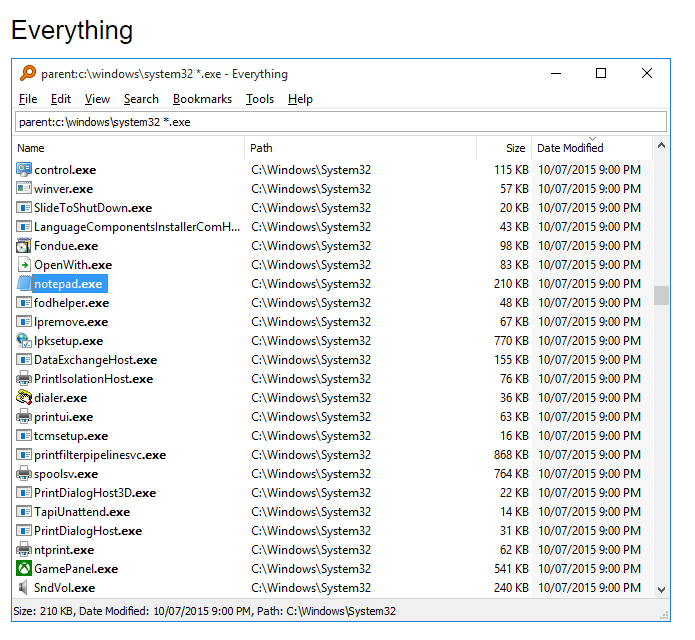
Task: Click the dialer.exe phone icon
Action: click(x=24, y=398)
